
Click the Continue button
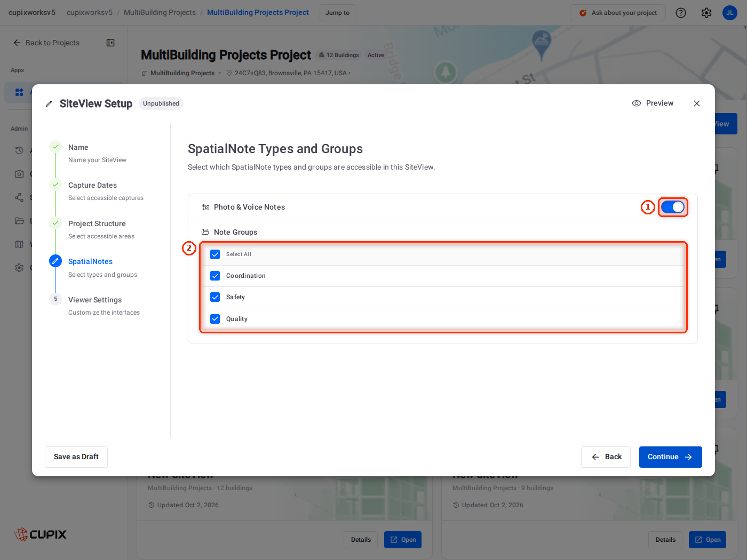(x=670, y=457)
